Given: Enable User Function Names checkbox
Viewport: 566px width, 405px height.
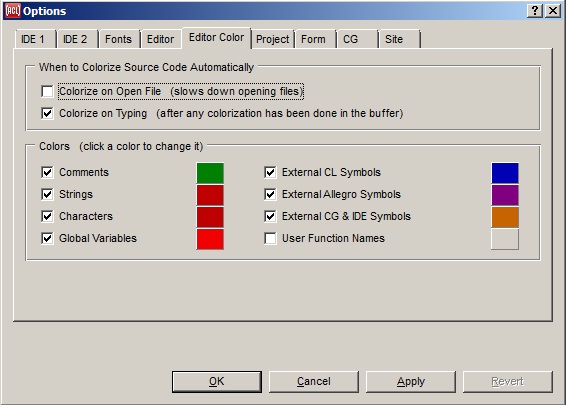Looking at the screenshot, I should click(x=270, y=238).
